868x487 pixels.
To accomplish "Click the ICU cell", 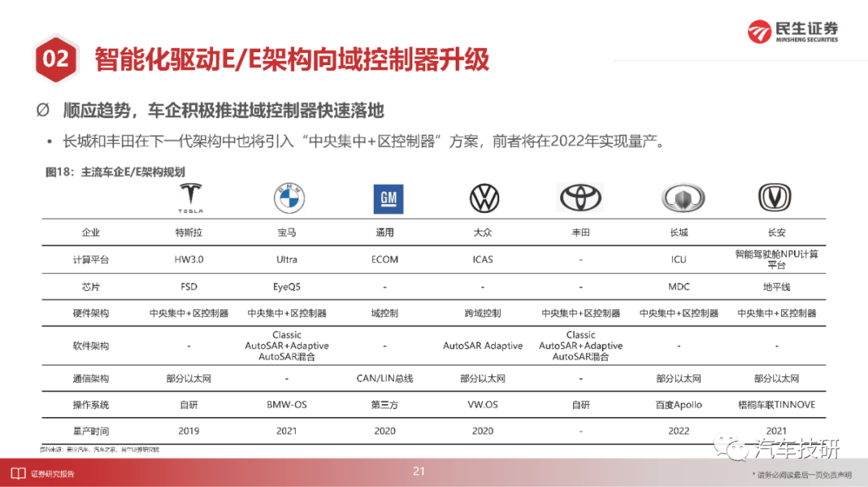I will tap(678, 260).
